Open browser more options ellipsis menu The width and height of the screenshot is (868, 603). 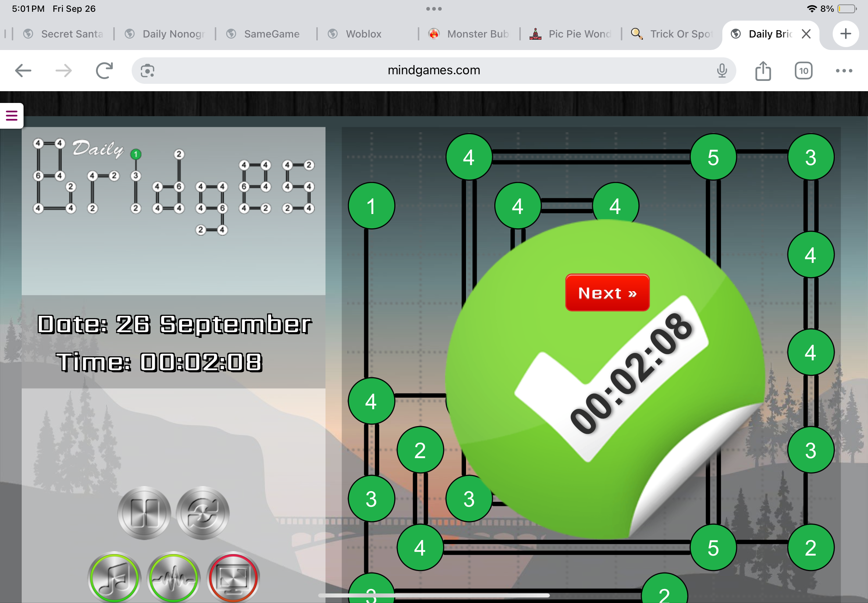(843, 71)
